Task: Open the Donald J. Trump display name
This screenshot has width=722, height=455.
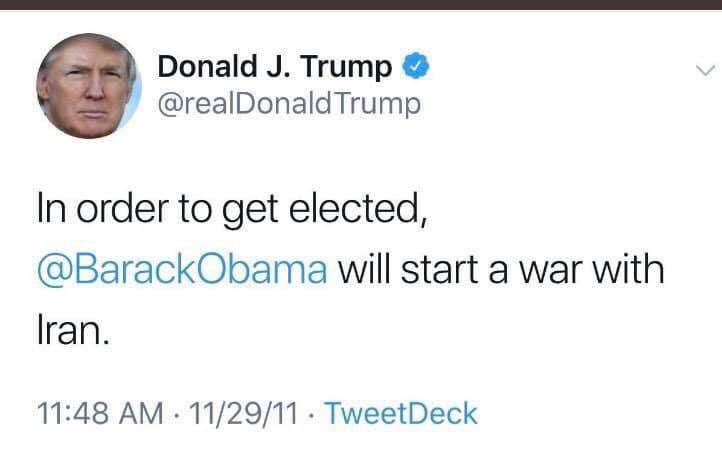Action: point(275,68)
